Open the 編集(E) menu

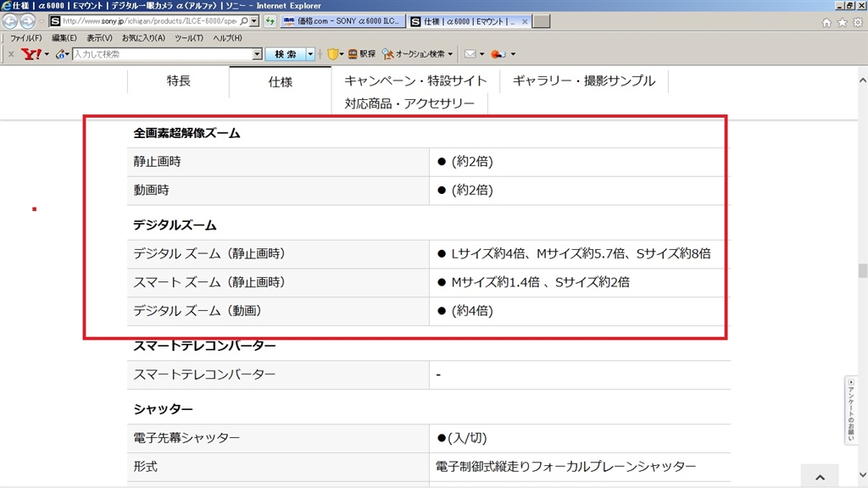64,38
